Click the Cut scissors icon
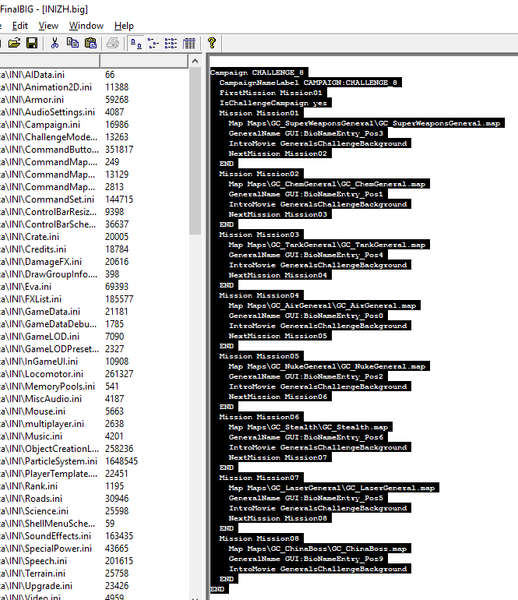This screenshot has height=600, width=518. (x=55, y=43)
